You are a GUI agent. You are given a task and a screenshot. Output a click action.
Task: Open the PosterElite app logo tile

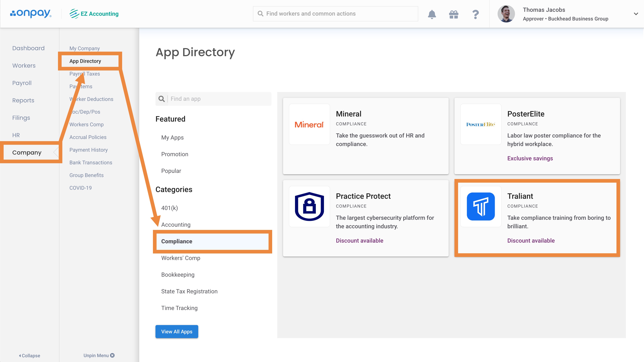tap(481, 124)
